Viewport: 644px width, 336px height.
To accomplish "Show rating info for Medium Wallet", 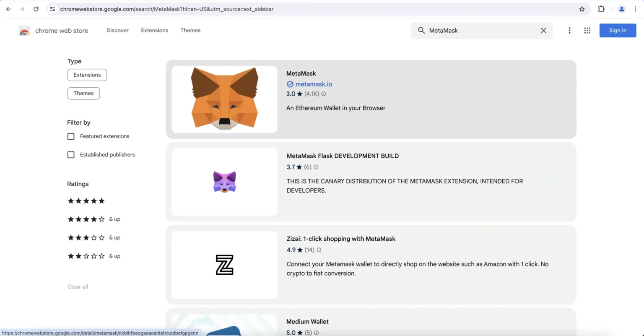I will tap(316, 333).
